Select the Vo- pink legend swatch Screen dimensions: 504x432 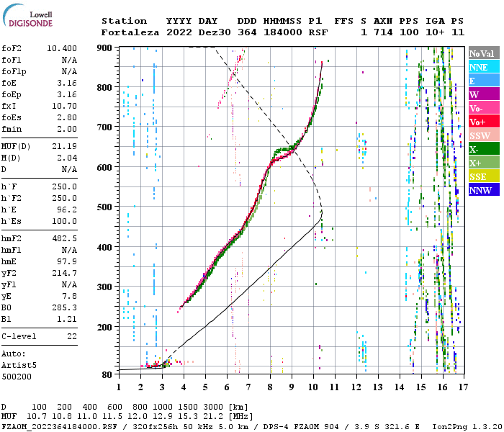pyautogui.click(x=484, y=108)
